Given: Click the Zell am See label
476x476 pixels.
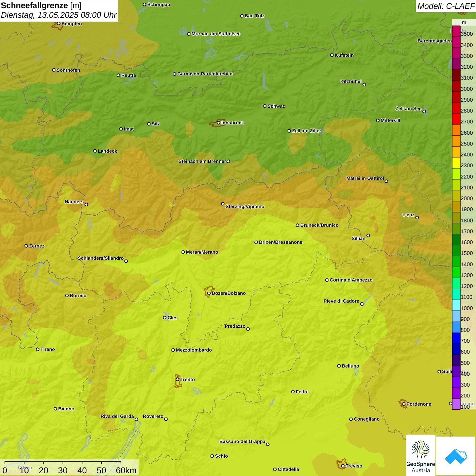Looking at the screenshot, I should (408, 108).
